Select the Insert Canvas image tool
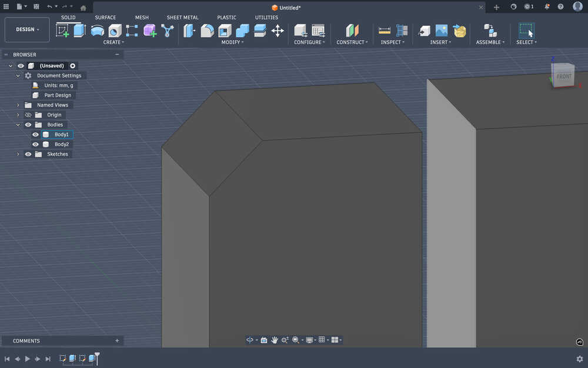This screenshot has width=588, height=368. (442, 31)
